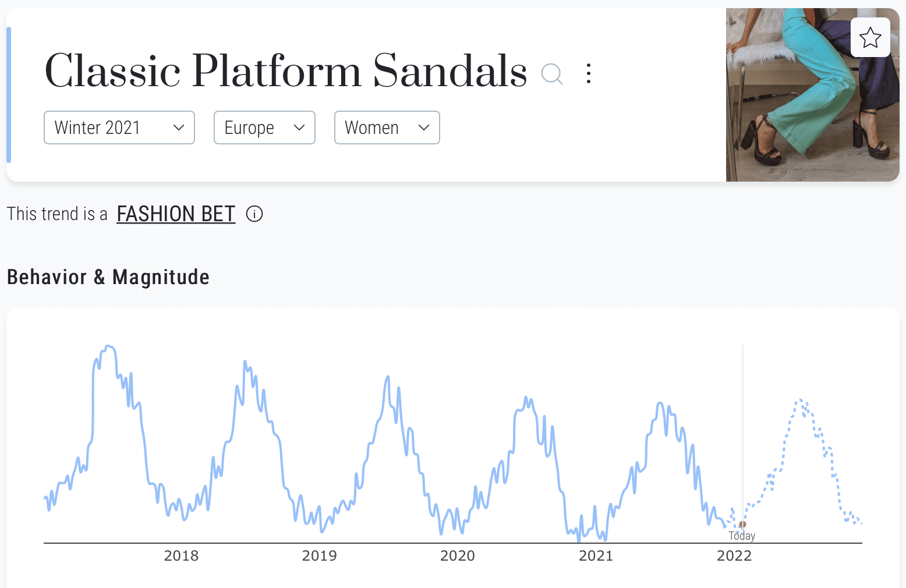
Task: Open the Women gender dropdown
Action: tap(387, 127)
